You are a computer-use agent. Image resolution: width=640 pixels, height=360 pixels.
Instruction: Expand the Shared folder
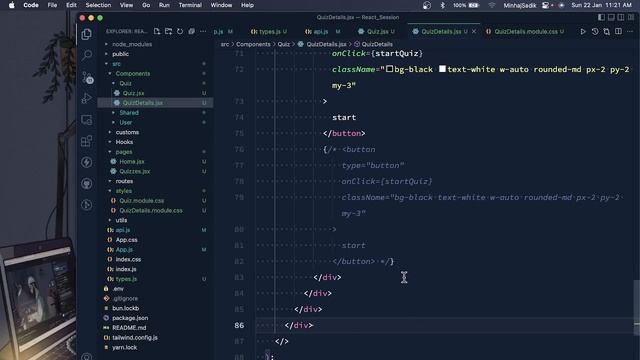click(129, 113)
